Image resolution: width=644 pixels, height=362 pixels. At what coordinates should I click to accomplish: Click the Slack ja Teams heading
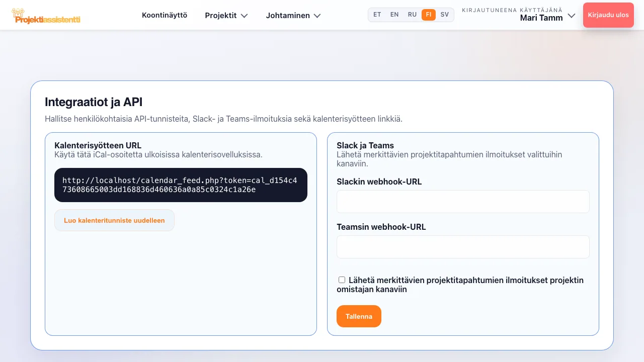[365, 146]
